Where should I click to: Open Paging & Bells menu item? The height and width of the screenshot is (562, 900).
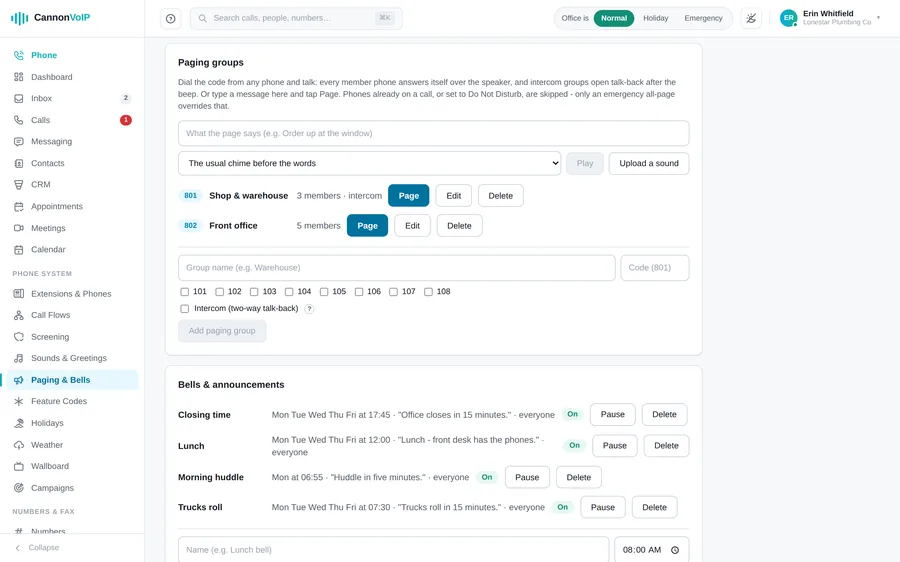pyautogui.click(x=72, y=380)
